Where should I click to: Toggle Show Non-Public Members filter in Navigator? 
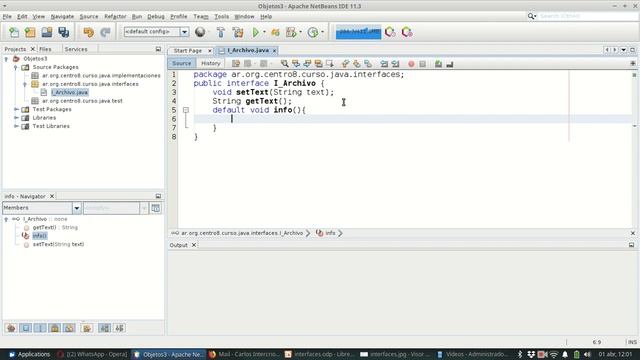tap(55, 328)
